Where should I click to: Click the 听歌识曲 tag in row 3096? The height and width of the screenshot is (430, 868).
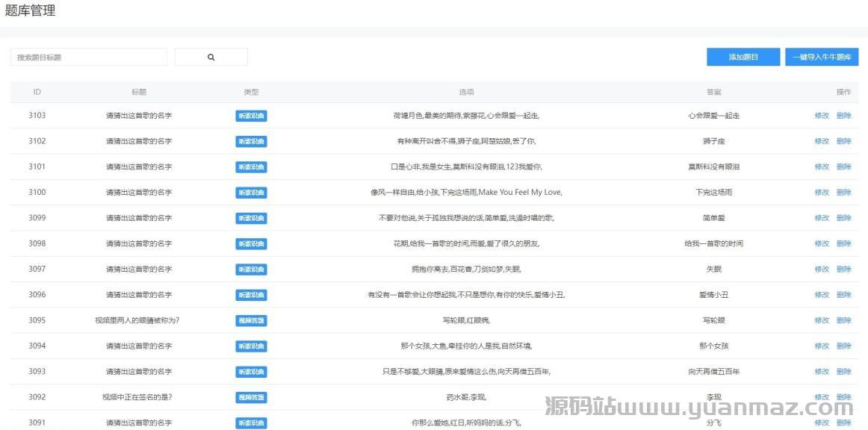251,295
